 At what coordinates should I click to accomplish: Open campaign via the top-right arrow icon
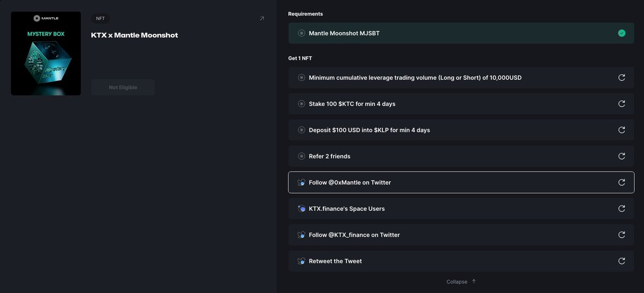click(262, 18)
